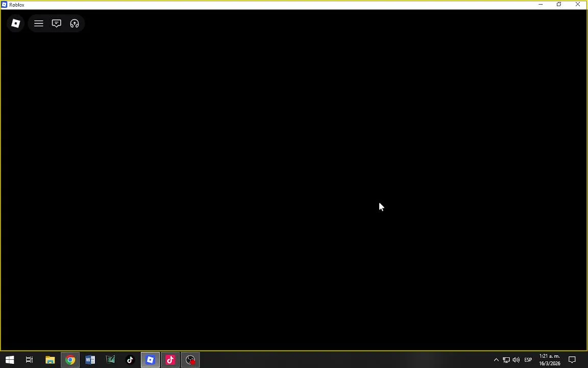Switch to OBS Studio on the taskbar

point(190,360)
